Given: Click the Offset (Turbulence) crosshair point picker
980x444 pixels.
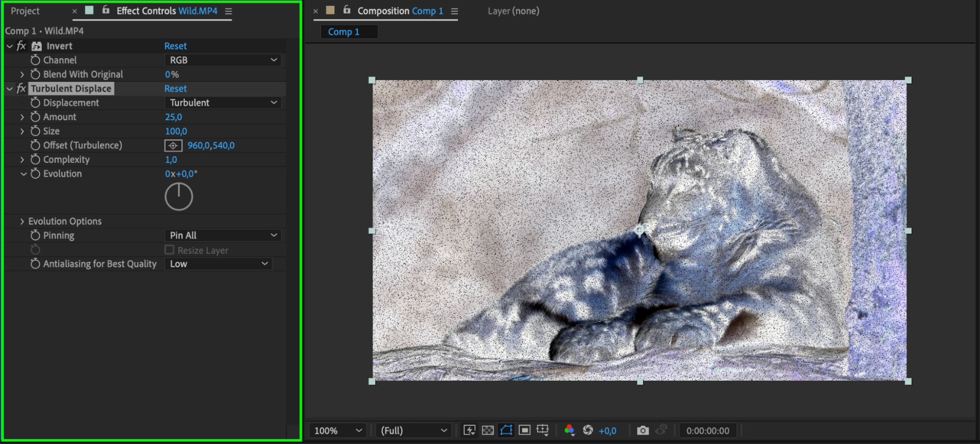Looking at the screenshot, I should [173, 146].
